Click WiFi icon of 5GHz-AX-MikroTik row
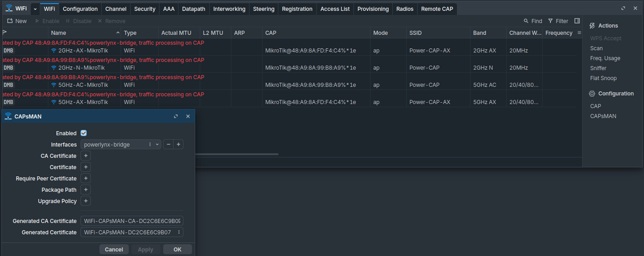 pos(54,102)
